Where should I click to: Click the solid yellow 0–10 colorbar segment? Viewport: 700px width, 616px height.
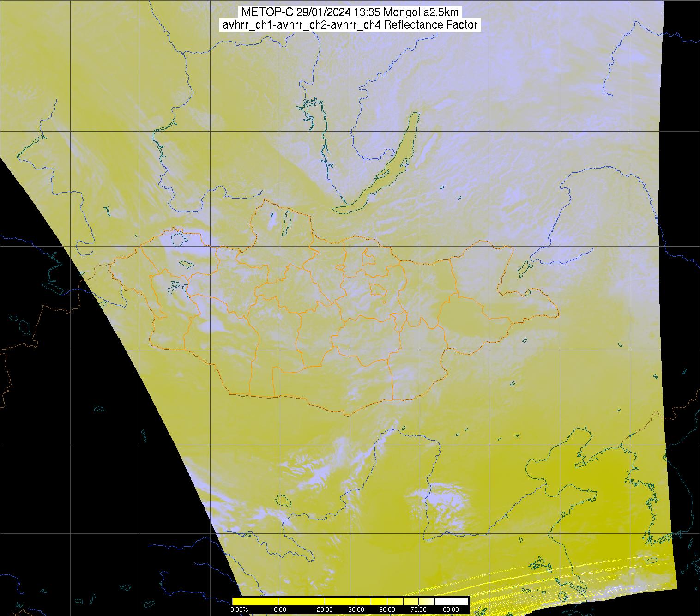255,601
